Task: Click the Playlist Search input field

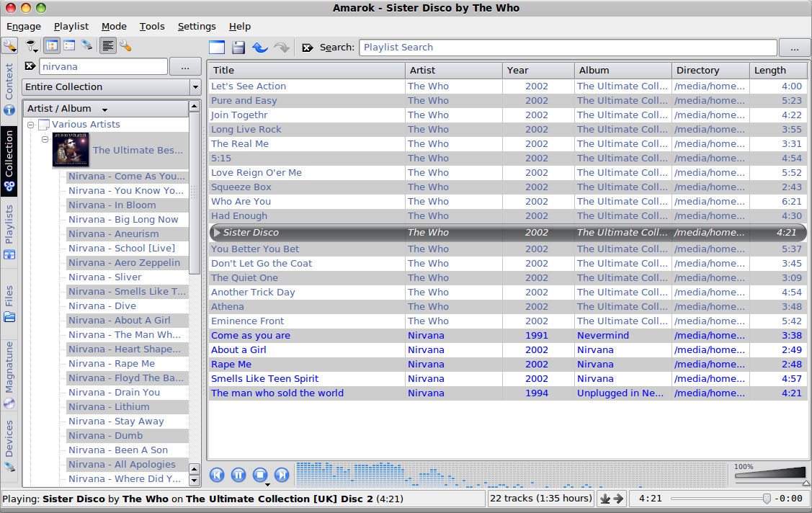Action: [568, 48]
